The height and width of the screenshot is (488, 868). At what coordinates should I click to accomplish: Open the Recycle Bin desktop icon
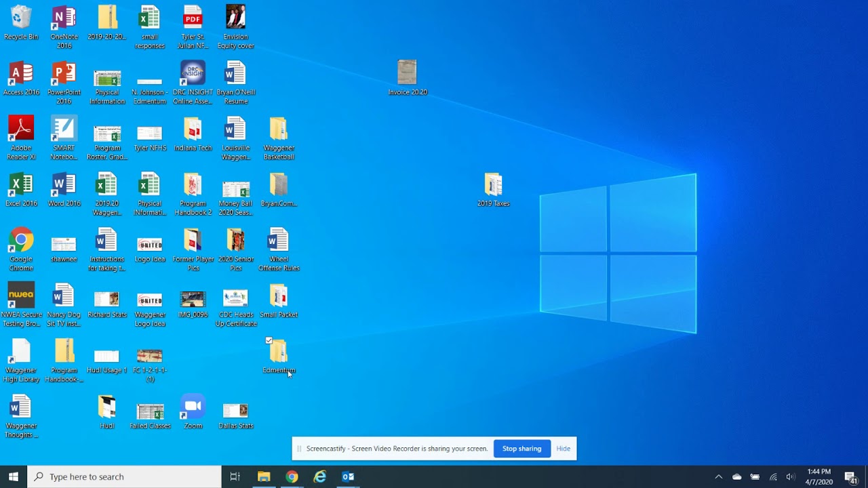[x=21, y=22]
